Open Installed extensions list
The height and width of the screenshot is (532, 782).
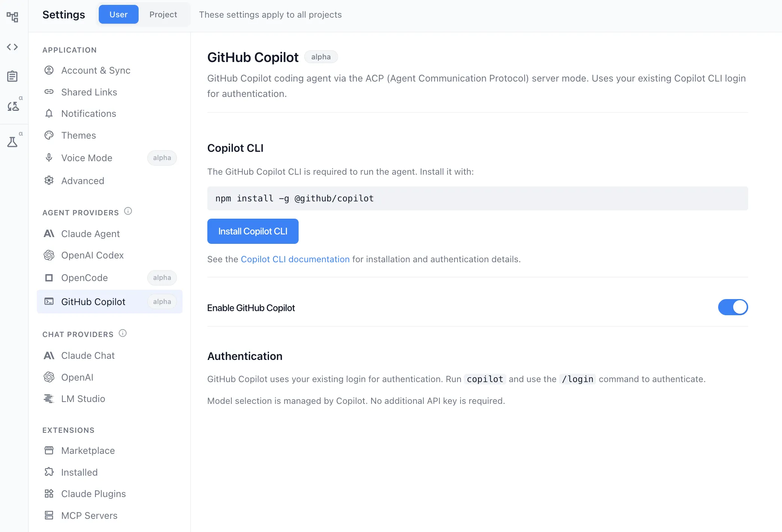coord(110,472)
